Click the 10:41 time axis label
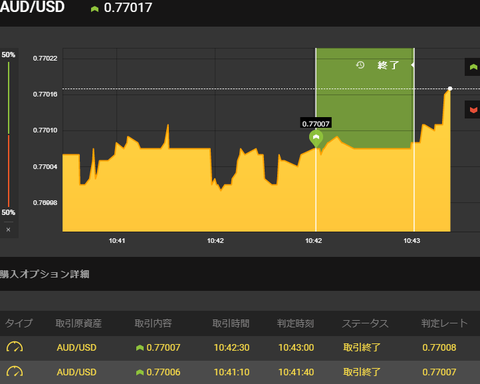 117,241
